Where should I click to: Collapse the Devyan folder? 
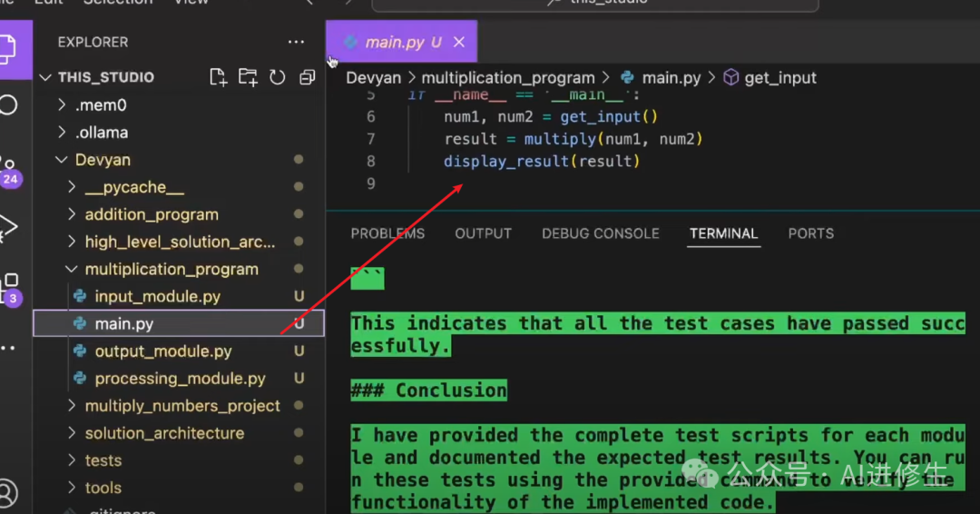pos(62,160)
